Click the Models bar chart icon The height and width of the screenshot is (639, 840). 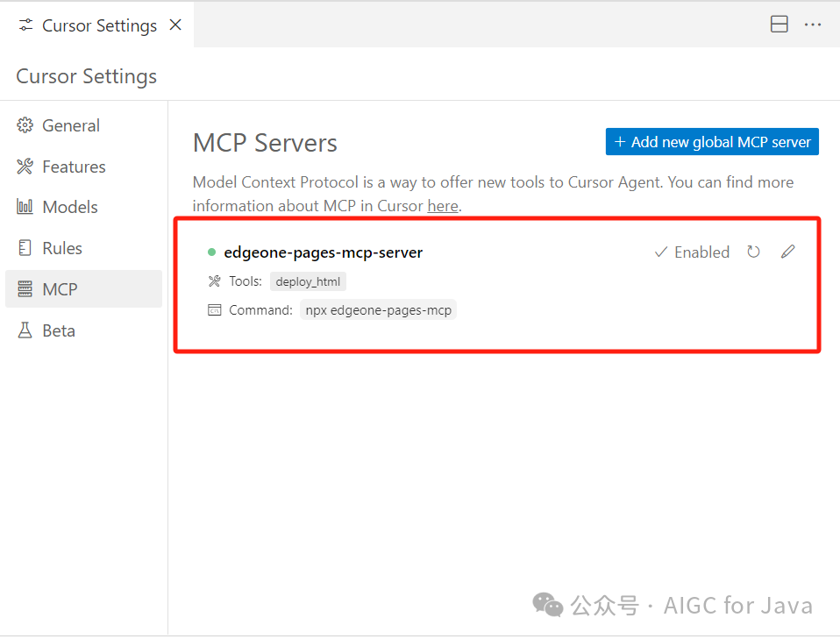click(x=25, y=207)
